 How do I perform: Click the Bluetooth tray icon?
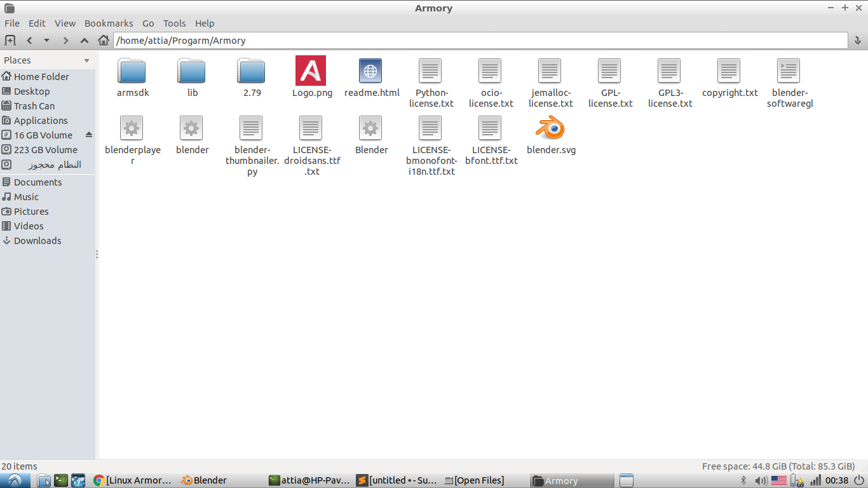743,480
